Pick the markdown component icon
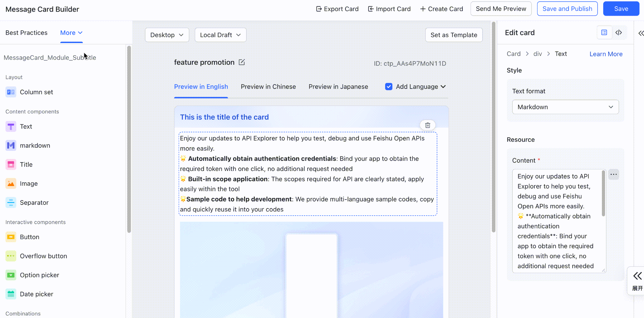 [x=11, y=145]
